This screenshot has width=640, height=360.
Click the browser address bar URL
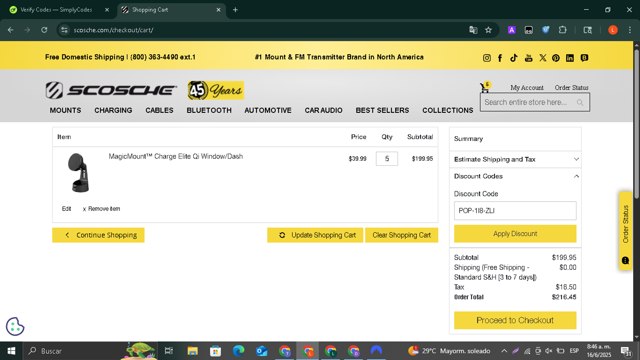point(113,30)
